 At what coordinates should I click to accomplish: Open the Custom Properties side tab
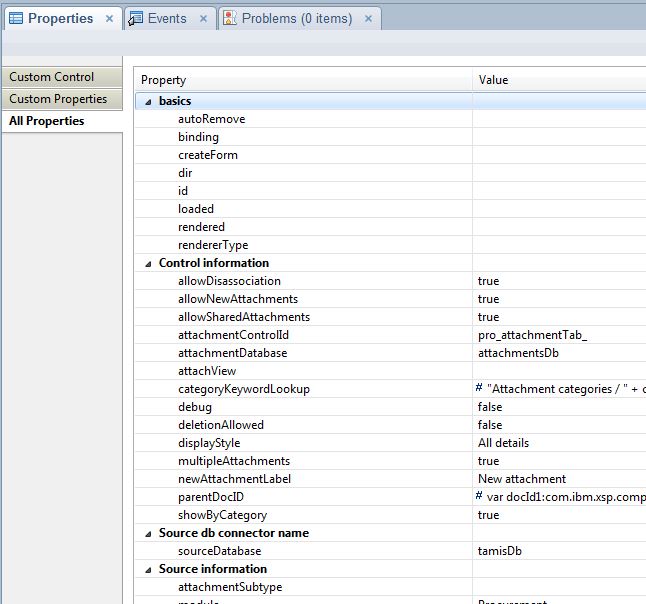click(x=58, y=99)
